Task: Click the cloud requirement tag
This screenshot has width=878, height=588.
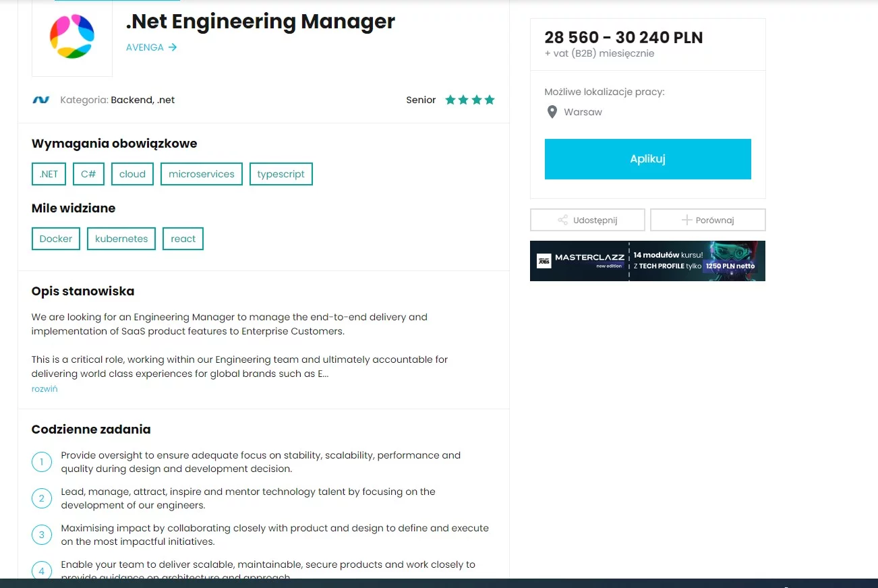Action: (132, 174)
